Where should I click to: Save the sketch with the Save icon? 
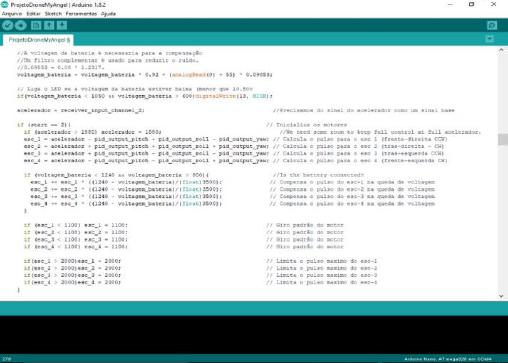tap(62, 25)
